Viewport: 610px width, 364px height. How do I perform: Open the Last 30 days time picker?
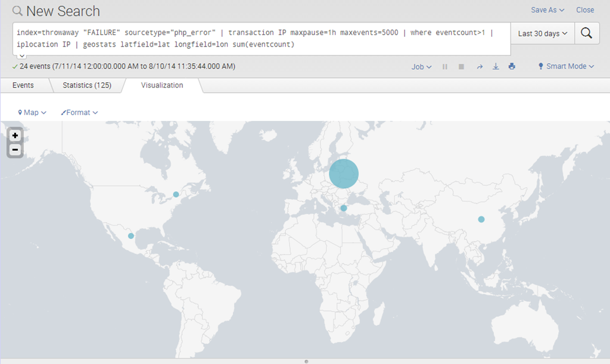tap(542, 34)
